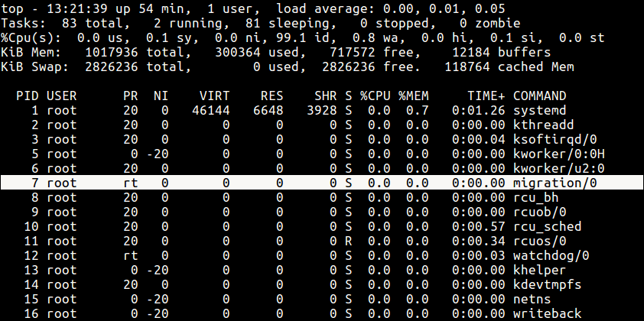The height and width of the screenshot is (321, 644).
Task: Click the COMMAND column header
Action: point(539,96)
